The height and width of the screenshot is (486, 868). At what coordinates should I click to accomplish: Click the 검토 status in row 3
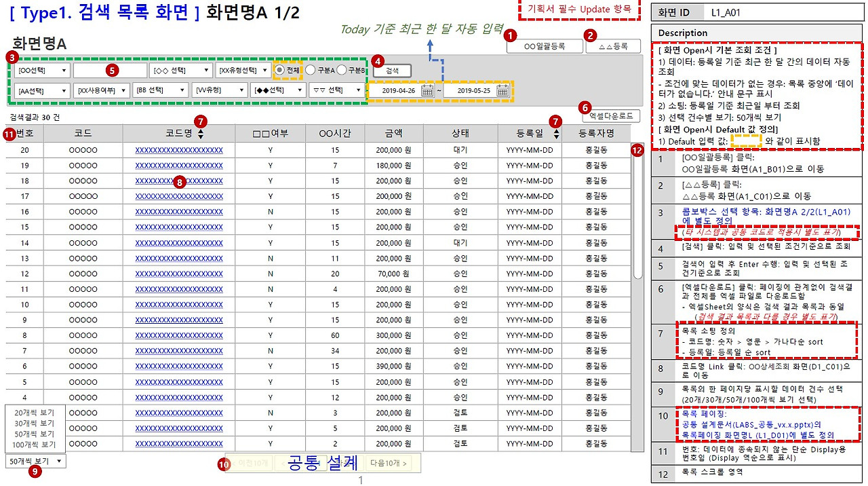tap(460, 413)
